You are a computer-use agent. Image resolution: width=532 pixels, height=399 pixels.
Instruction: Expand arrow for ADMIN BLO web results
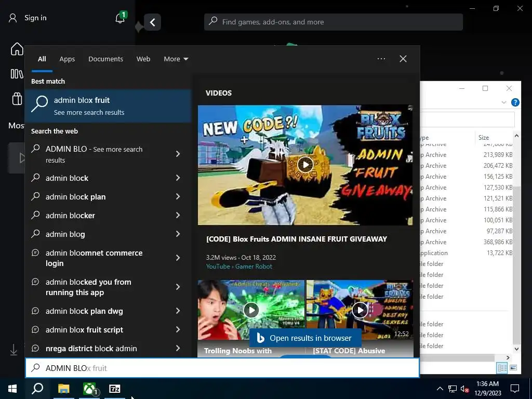(178, 154)
